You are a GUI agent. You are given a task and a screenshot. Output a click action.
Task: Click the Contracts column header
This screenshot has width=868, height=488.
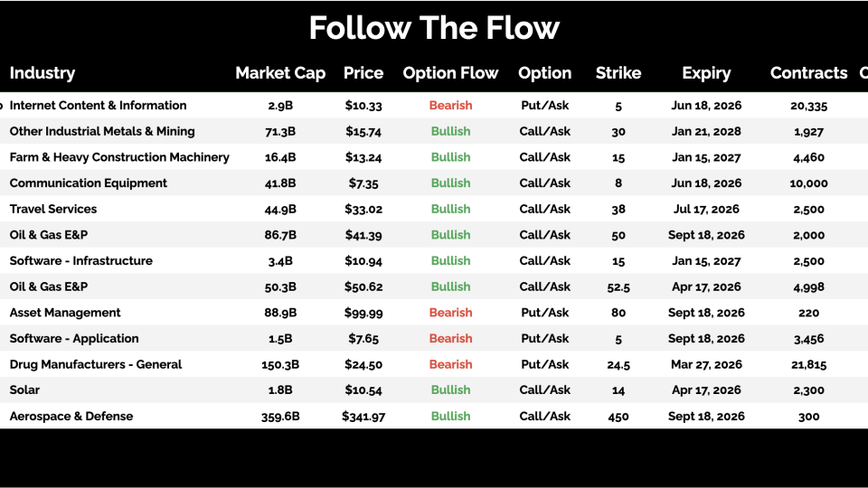pyautogui.click(x=808, y=73)
